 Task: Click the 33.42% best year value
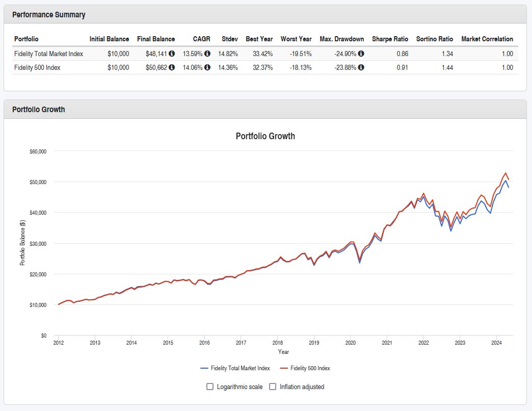[262, 54]
